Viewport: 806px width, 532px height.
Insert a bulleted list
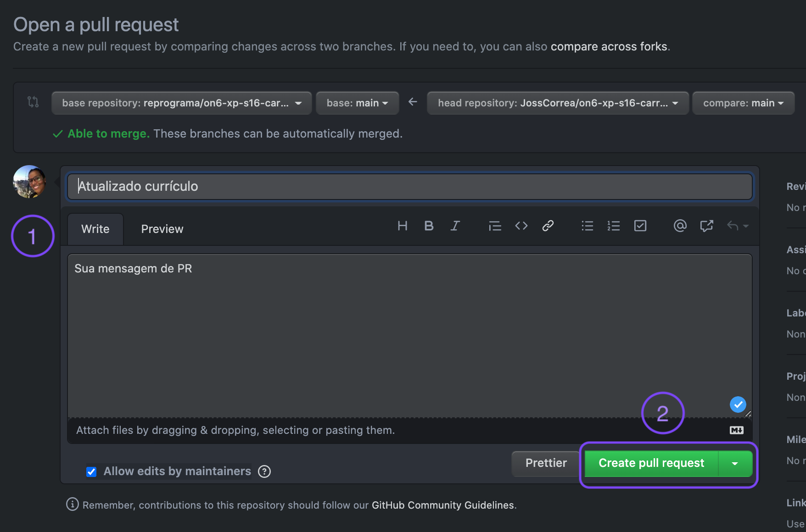[x=588, y=226]
